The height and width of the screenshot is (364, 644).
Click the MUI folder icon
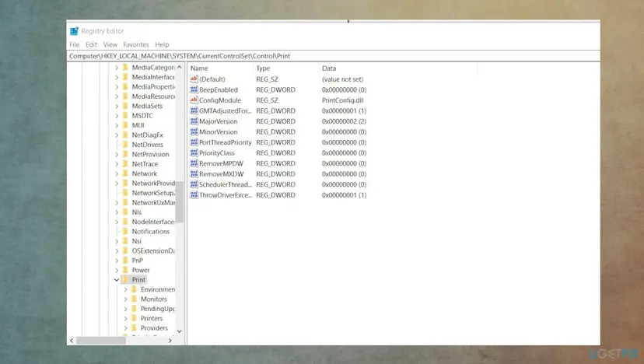125,125
